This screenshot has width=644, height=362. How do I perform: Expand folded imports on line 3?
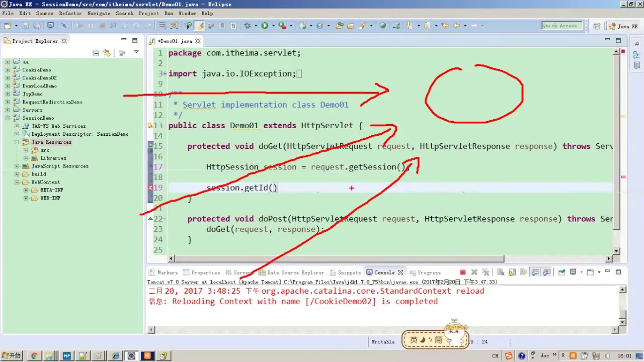(x=165, y=73)
